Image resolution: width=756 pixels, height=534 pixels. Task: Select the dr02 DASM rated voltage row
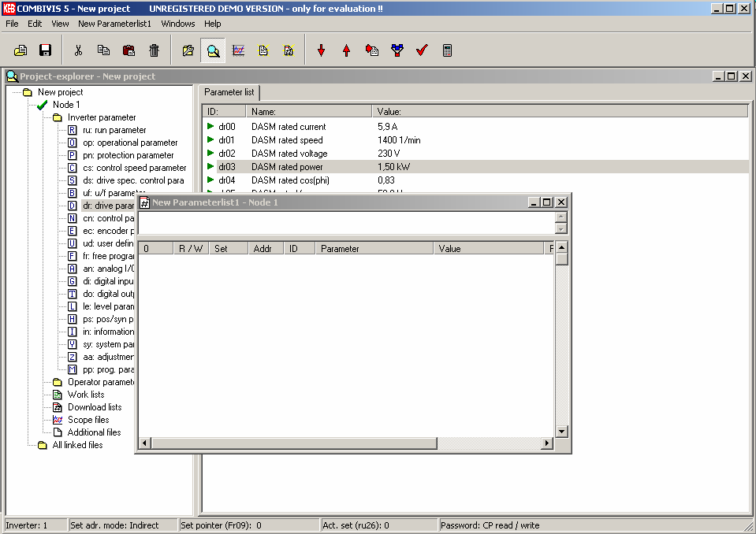(475, 154)
